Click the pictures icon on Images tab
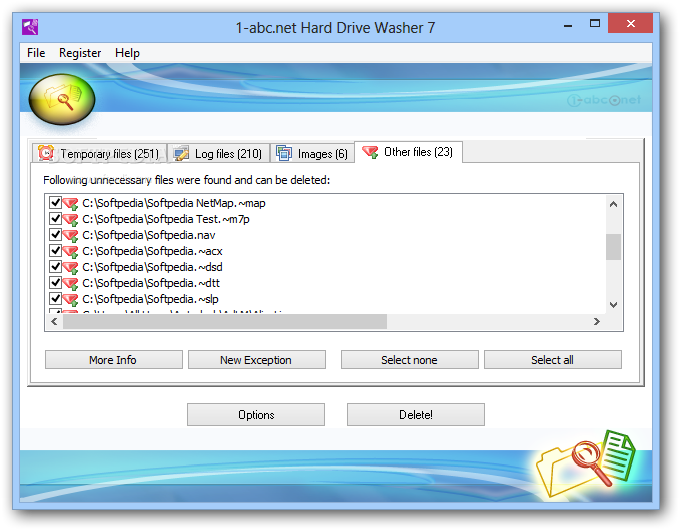 pyautogui.click(x=284, y=153)
